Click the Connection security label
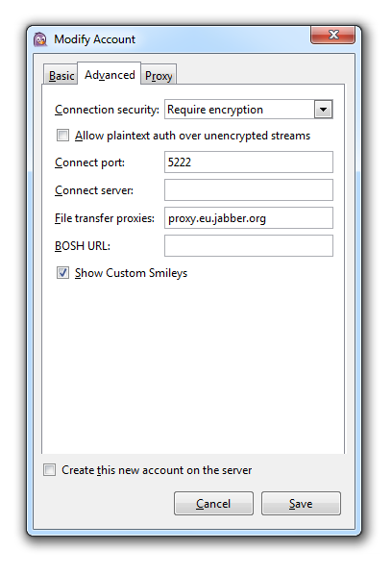 [x=107, y=110]
